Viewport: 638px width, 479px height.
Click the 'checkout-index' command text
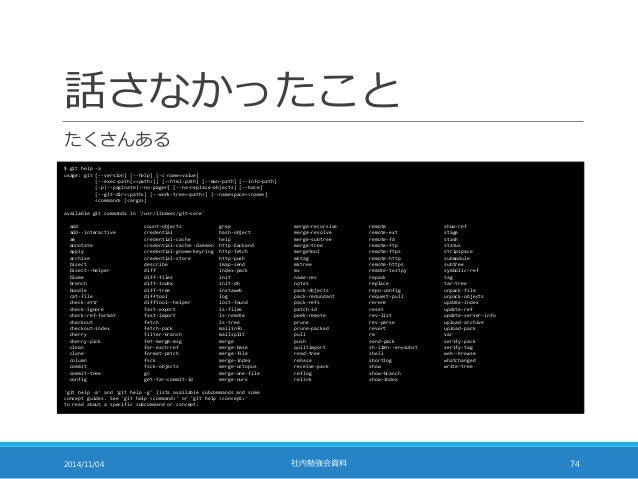90,329
